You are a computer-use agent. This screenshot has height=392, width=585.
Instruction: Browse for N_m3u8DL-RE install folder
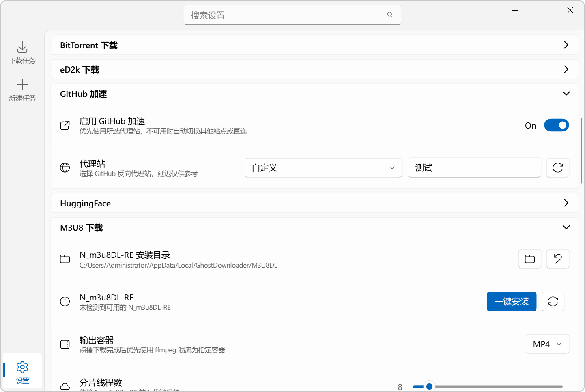(529, 259)
